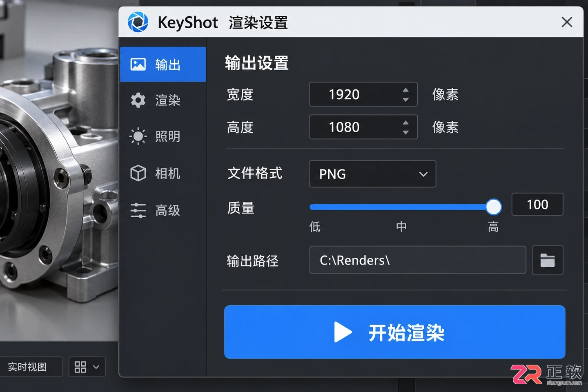The width and height of the screenshot is (588, 392).
Task: Close the 渲染设置 dialog
Action: 567,22
